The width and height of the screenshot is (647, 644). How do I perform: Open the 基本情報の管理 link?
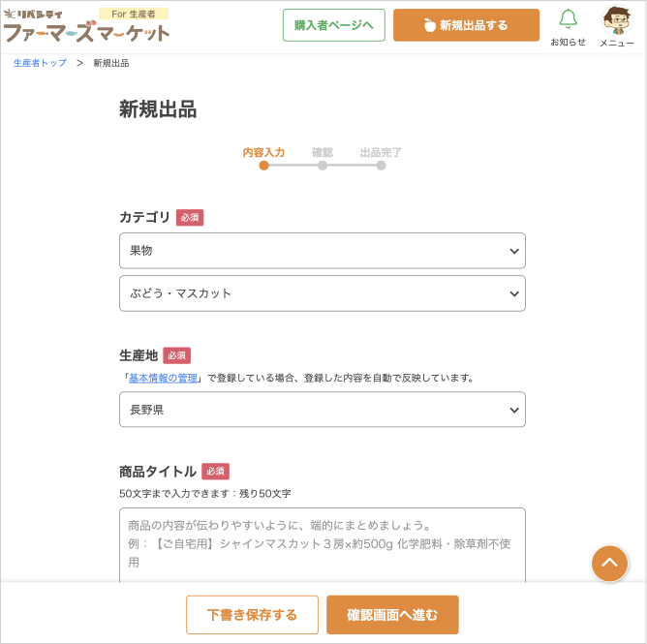coord(163,378)
